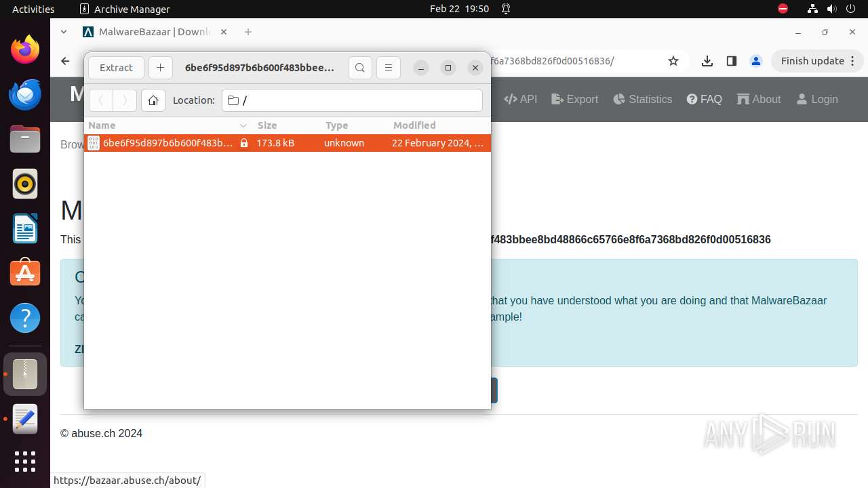This screenshot has height=488, width=868.
Task: Open the clock and calendar Feb 22 19:50
Action: (x=459, y=9)
